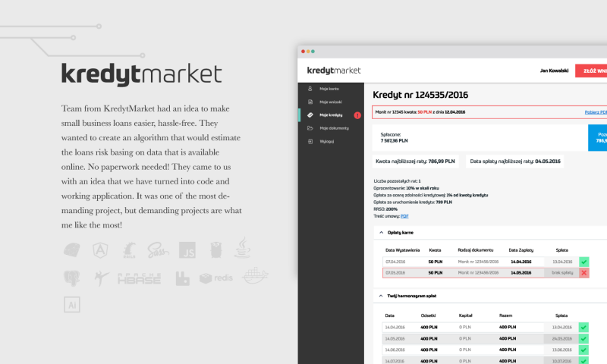
Task: Open the Moje konto menu item
Action: (331, 89)
